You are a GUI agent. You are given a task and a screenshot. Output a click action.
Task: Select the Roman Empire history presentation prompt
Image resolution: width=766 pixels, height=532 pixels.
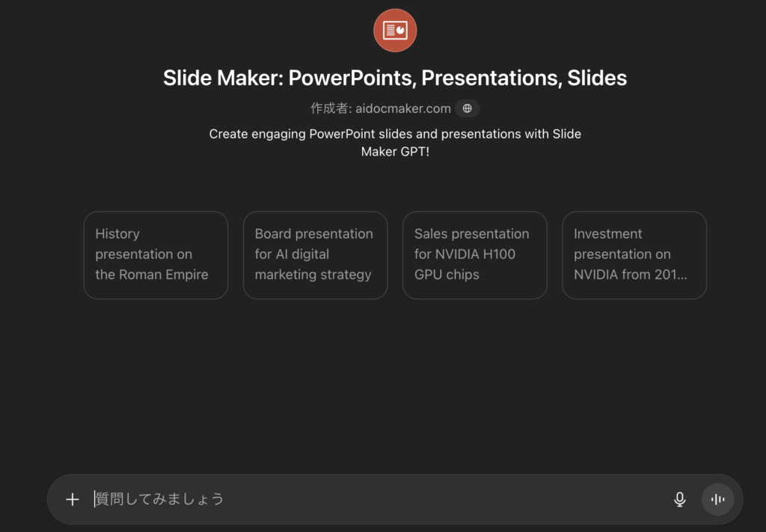156,255
